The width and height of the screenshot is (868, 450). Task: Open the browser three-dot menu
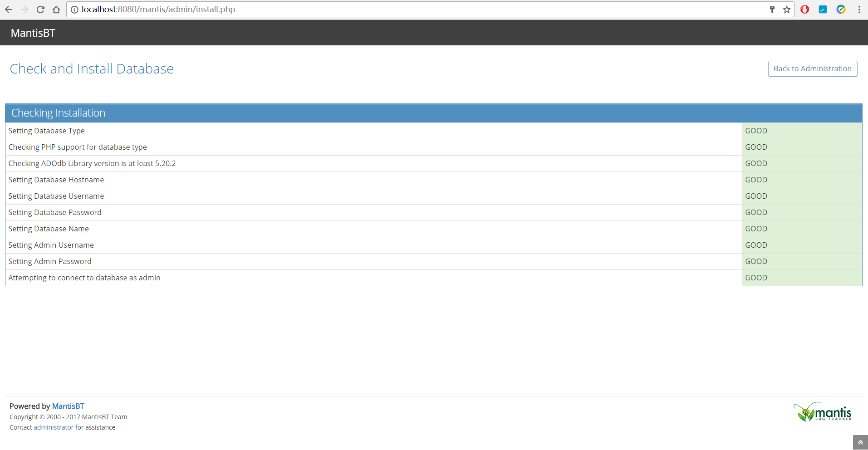[x=859, y=10]
